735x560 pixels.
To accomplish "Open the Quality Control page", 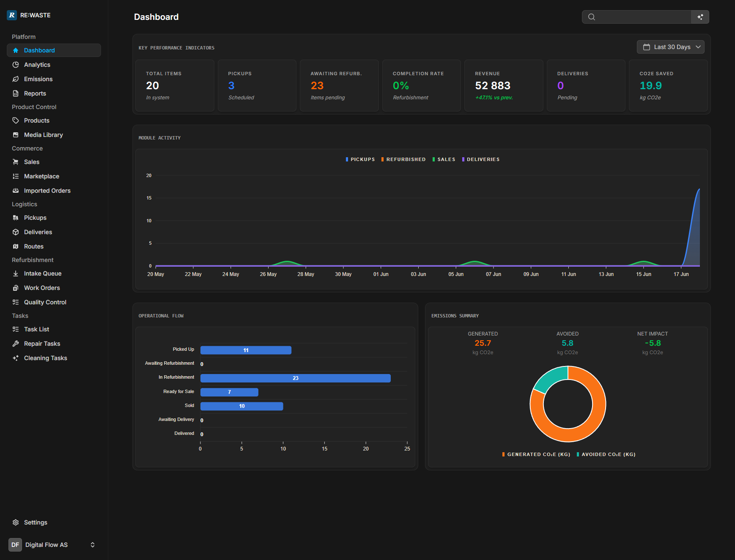I will (x=54, y=302).
